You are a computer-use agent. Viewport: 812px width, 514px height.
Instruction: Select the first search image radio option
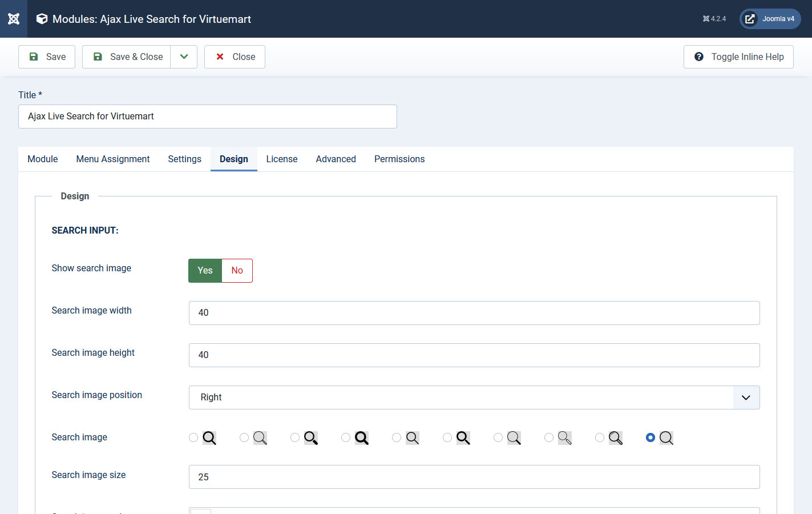point(193,437)
